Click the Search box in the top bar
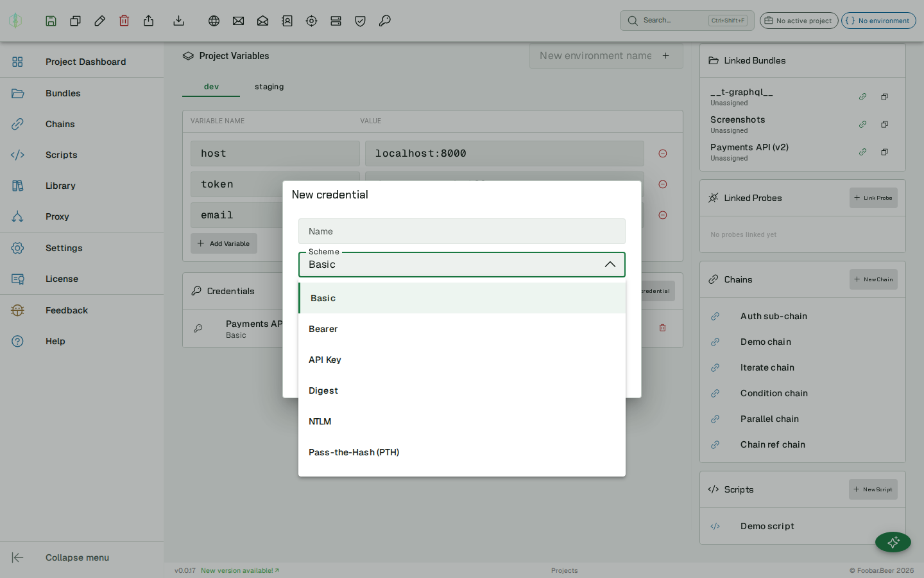The image size is (924, 578). [x=687, y=21]
